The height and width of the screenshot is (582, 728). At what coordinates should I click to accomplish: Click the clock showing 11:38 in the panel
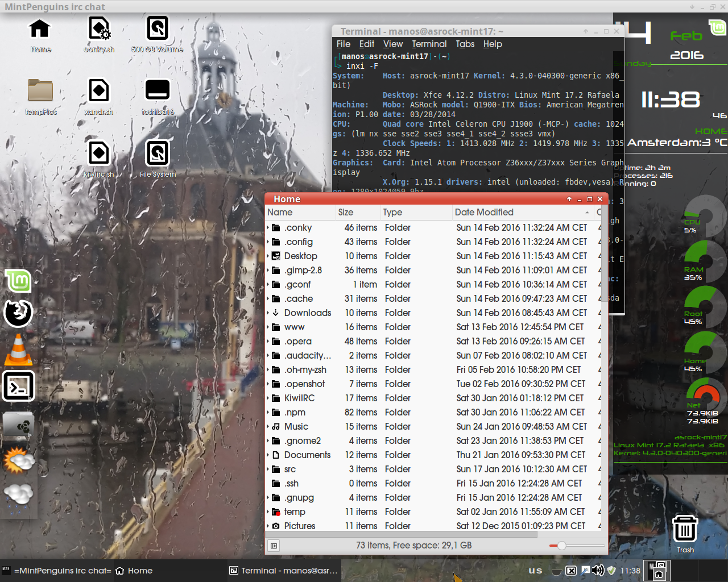click(x=630, y=571)
